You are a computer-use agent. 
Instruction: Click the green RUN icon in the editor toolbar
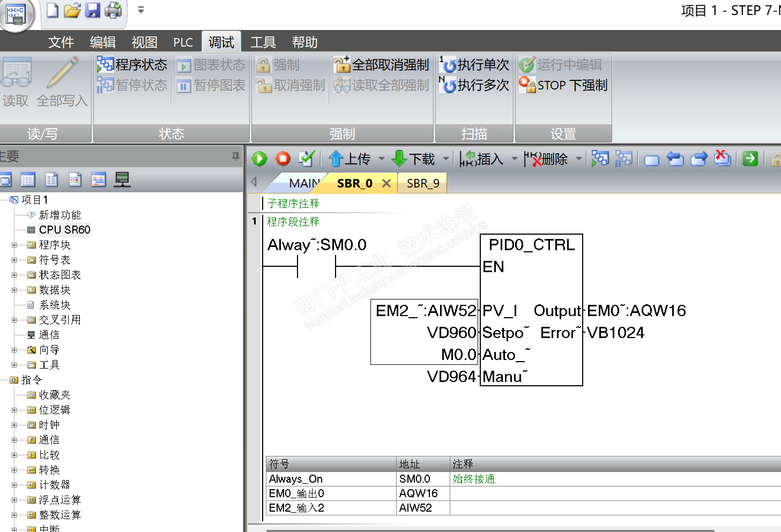259,159
